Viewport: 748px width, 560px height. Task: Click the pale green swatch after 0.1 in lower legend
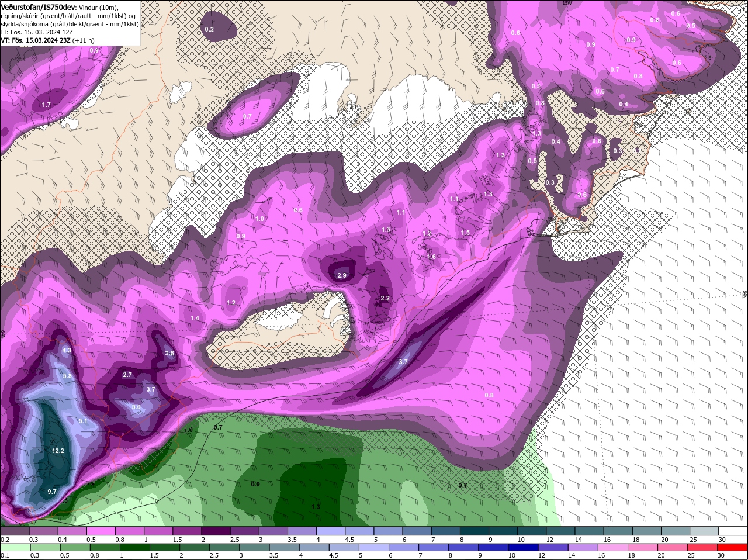16,547
